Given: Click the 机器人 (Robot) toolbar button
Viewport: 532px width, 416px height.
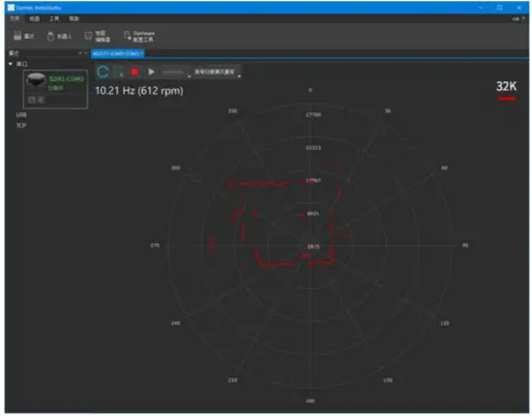Looking at the screenshot, I should tap(59, 36).
